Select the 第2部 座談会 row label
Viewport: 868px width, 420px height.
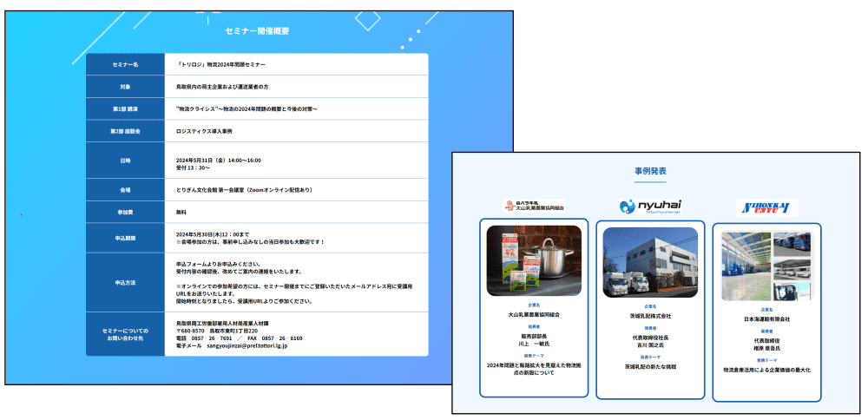125,131
